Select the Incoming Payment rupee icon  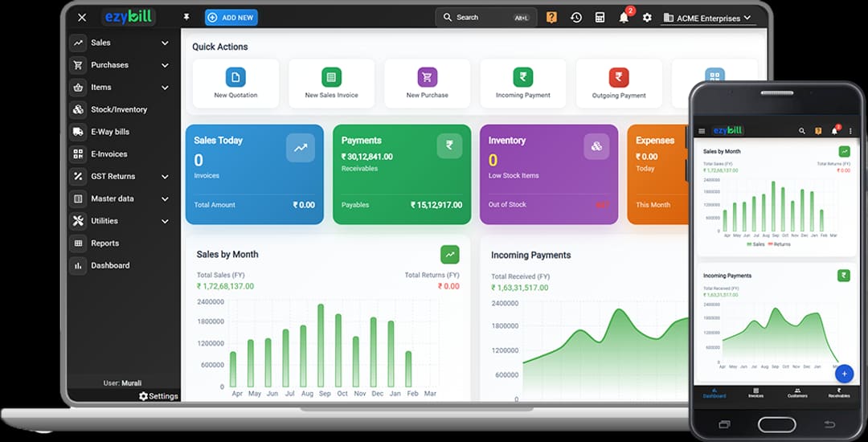coord(523,78)
